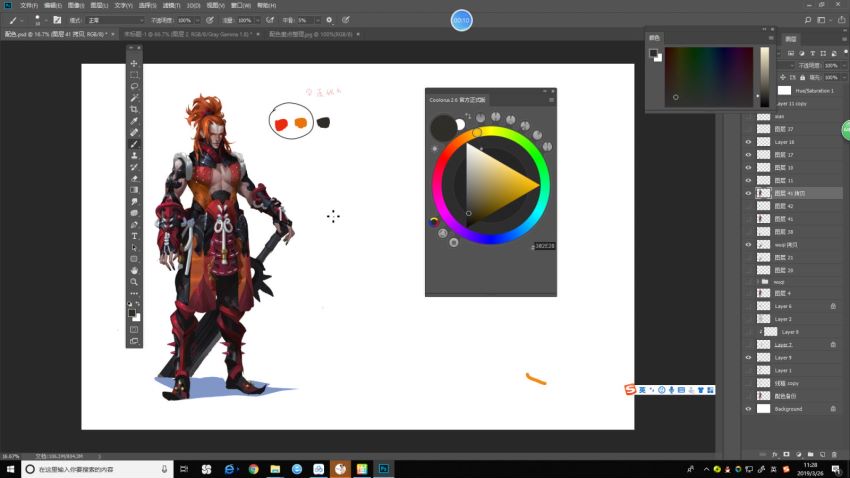This screenshot has width=850, height=478.
Task: Open the 编辑(E) menu
Action: pos(53,5)
